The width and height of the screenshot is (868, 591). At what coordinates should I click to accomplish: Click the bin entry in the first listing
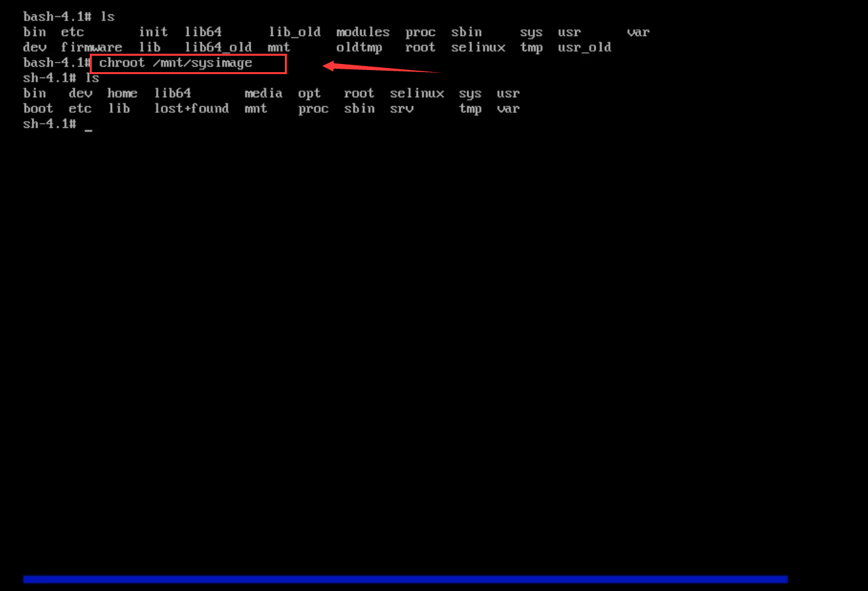click(x=33, y=31)
